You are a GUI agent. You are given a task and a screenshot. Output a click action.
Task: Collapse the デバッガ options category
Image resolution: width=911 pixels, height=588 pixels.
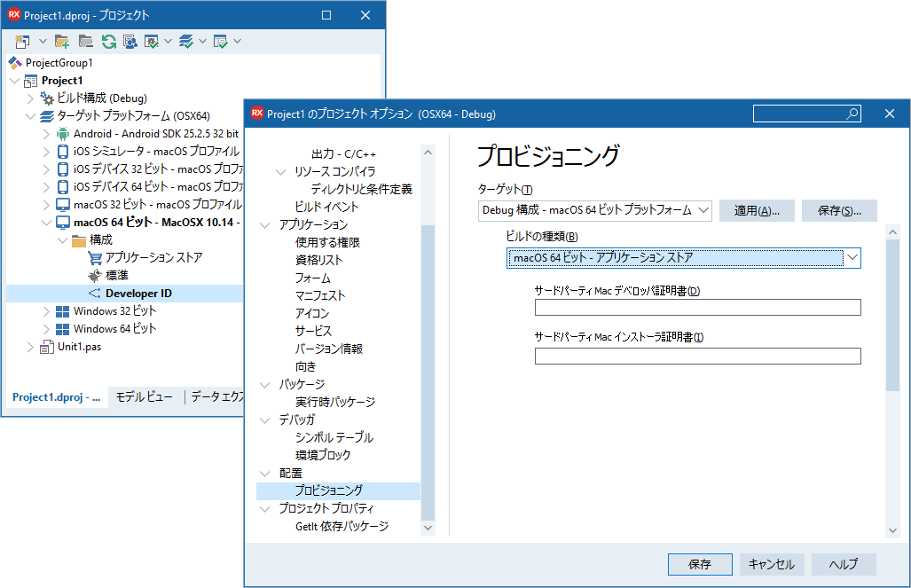coord(265,420)
